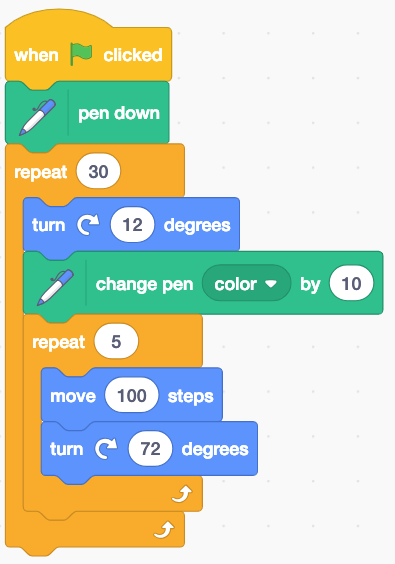Image resolution: width=395 pixels, height=564 pixels.
Task: Click the green flag icon in hat block
Action: coord(81,54)
